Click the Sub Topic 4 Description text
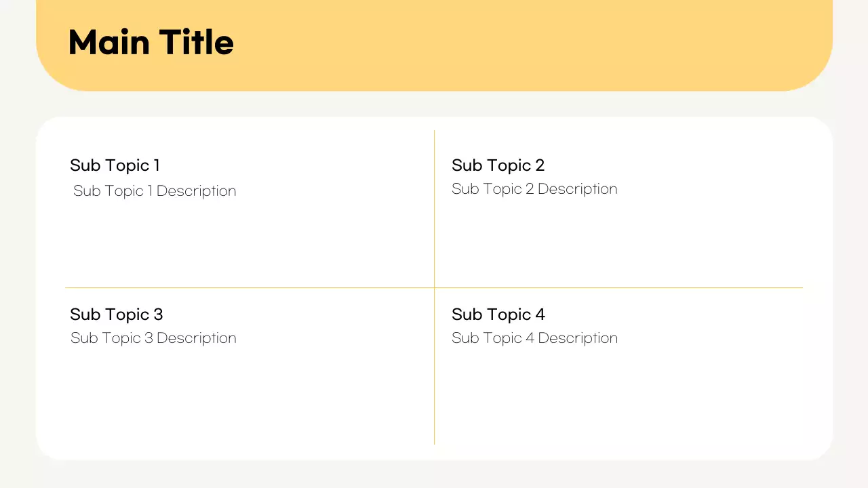This screenshot has width=868, height=488. click(x=534, y=338)
